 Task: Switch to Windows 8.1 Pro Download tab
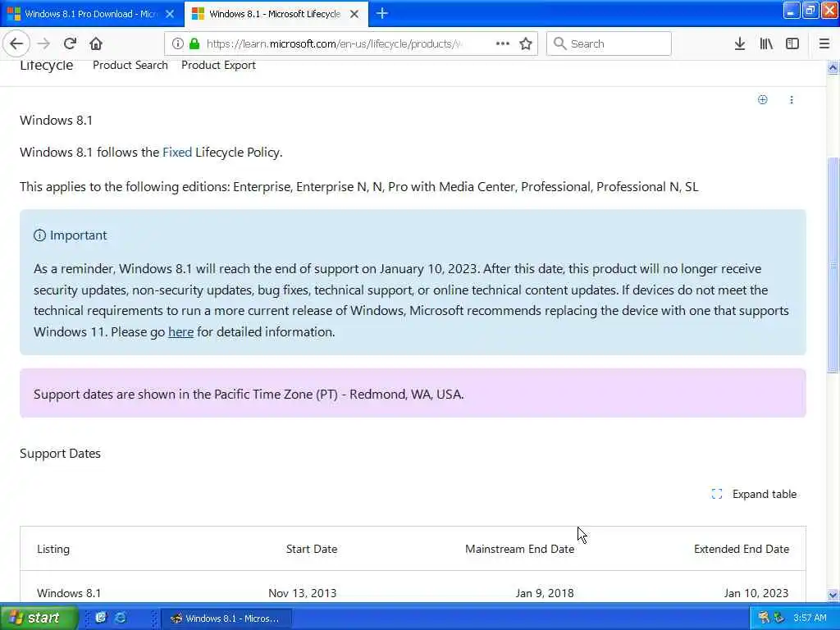point(91,14)
